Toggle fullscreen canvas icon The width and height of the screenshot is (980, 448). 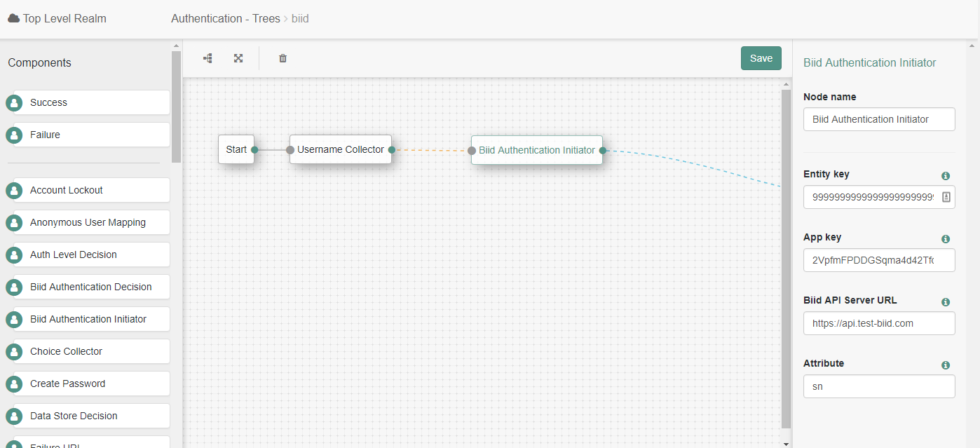coord(238,58)
